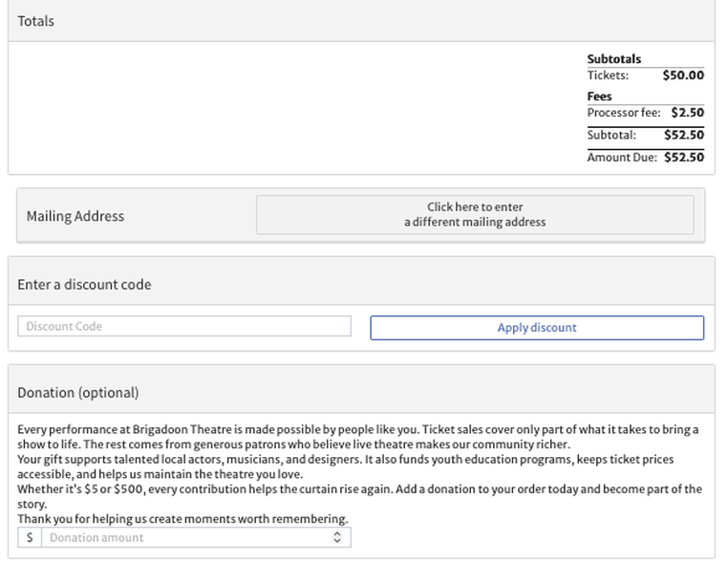This screenshot has width=728, height=564.
Task: Click the 'Thank you for helping us' line
Action: (182, 518)
